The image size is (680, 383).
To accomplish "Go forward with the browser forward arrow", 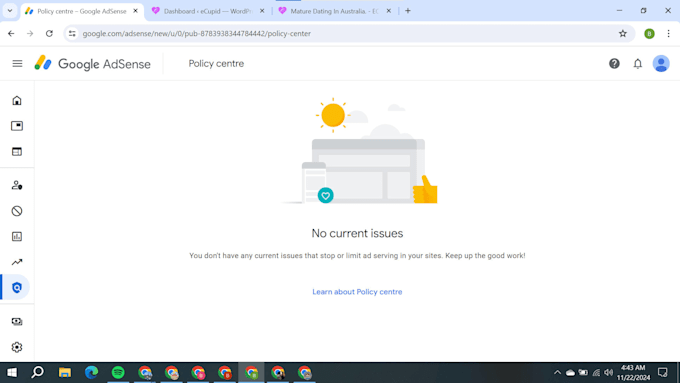I will (x=30, y=33).
